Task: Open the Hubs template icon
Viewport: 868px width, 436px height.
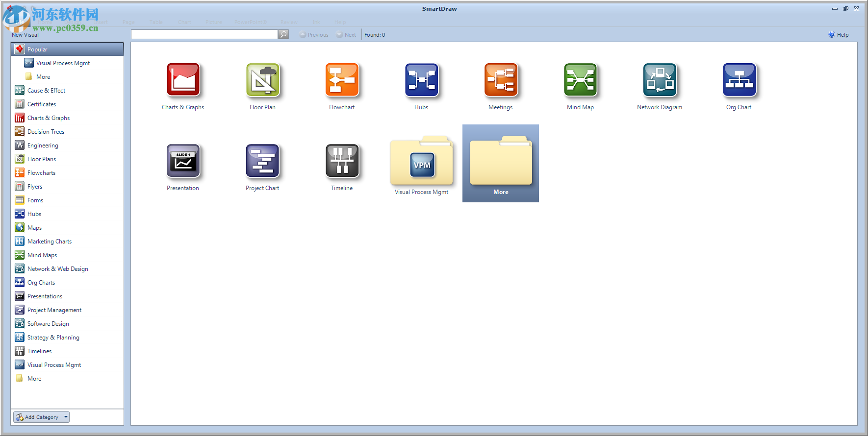Action: [421, 80]
